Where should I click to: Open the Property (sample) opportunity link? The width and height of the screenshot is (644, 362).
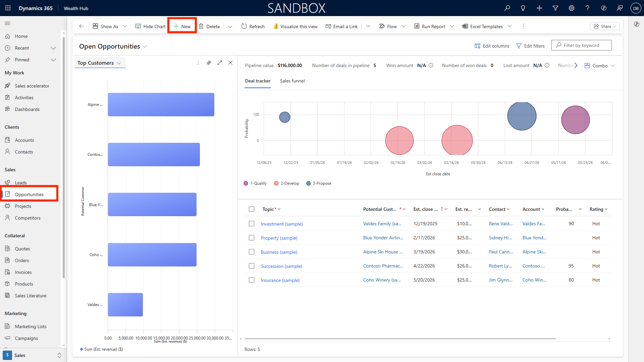279,238
